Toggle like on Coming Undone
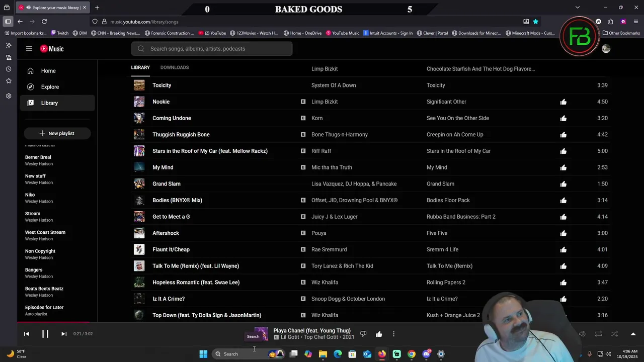The height and width of the screenshot is (362, 644). pyautogui.click(x=563, y=119)
